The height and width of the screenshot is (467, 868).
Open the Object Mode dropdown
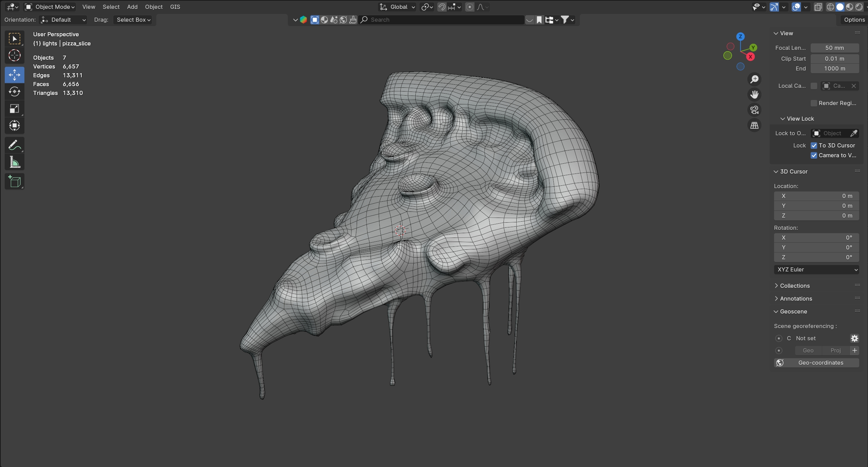click(x=50, y=7)
